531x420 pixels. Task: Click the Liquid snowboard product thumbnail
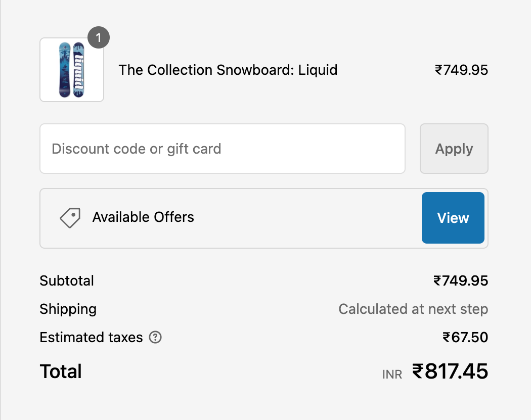71,70
